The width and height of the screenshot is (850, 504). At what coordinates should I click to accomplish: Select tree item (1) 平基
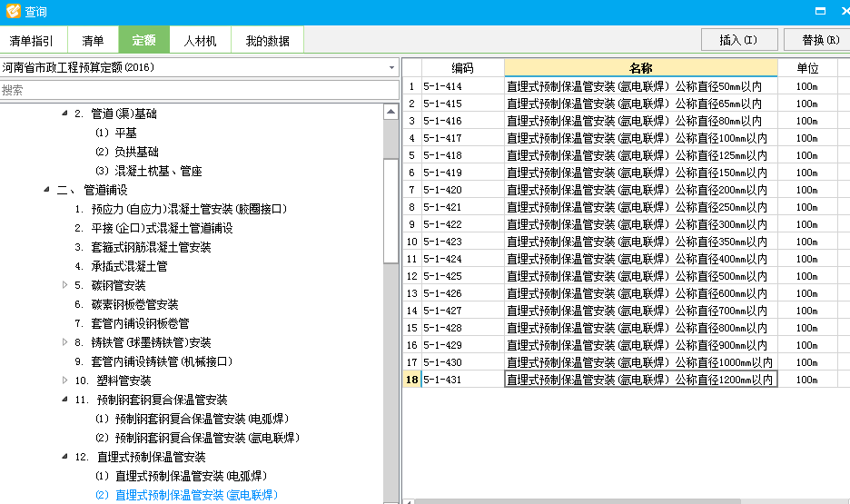pyautogui.click(x=116, y=133)
